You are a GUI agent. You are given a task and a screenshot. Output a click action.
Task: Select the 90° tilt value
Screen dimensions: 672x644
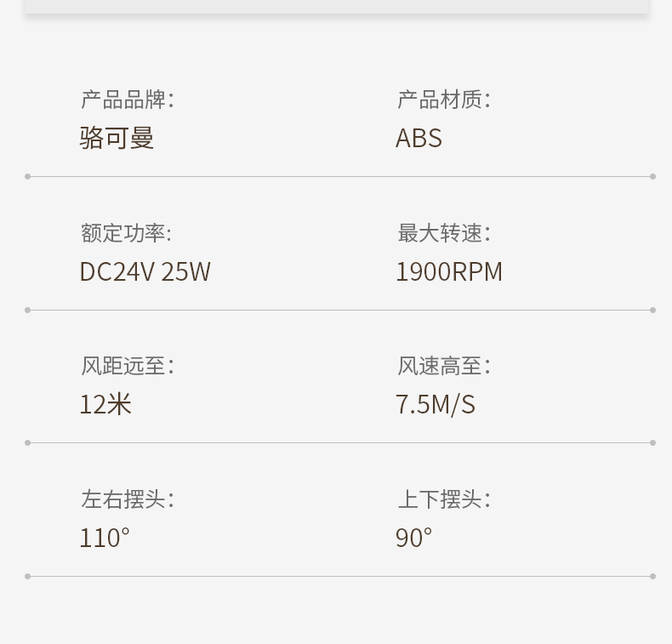(x=414, y=538)
